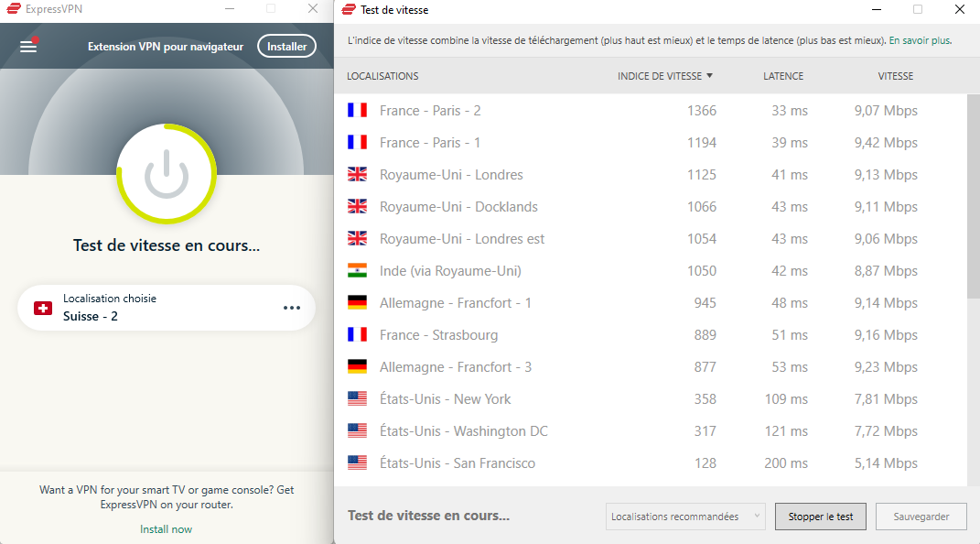Click the US flag for San Francisco

click(358, 462)
